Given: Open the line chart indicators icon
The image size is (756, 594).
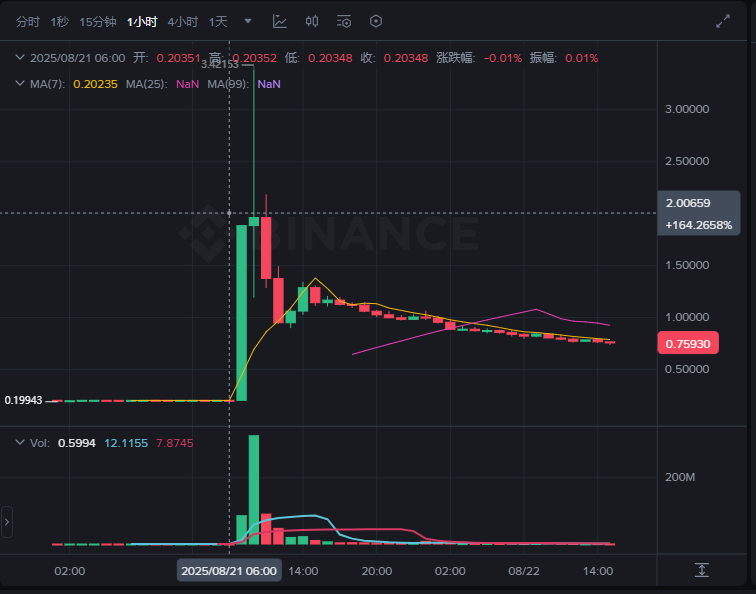Looking at the screenshot, I should click(280, 21).
